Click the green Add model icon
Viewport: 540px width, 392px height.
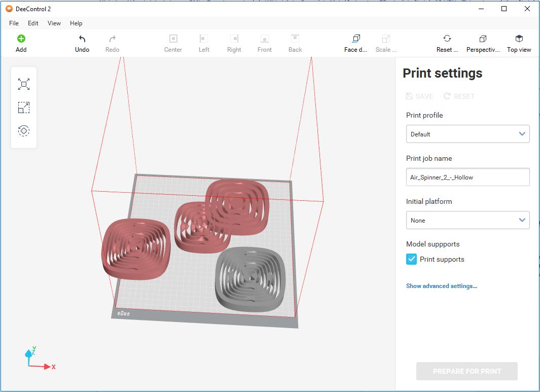tap(21, 39)
